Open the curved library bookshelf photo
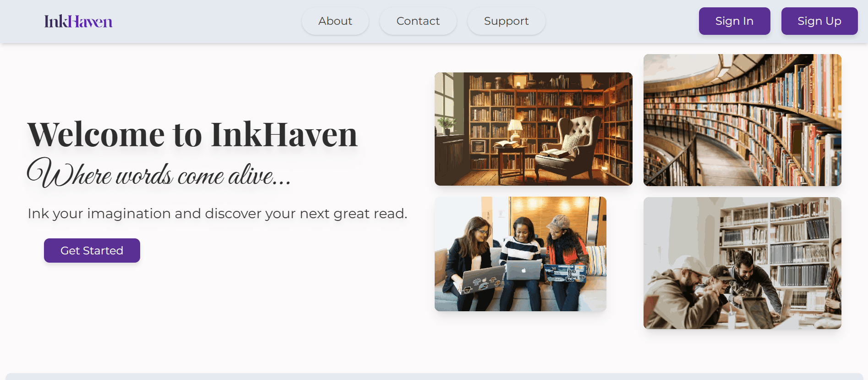Viewport: 868px width, 380px height. tap(742, 120)
